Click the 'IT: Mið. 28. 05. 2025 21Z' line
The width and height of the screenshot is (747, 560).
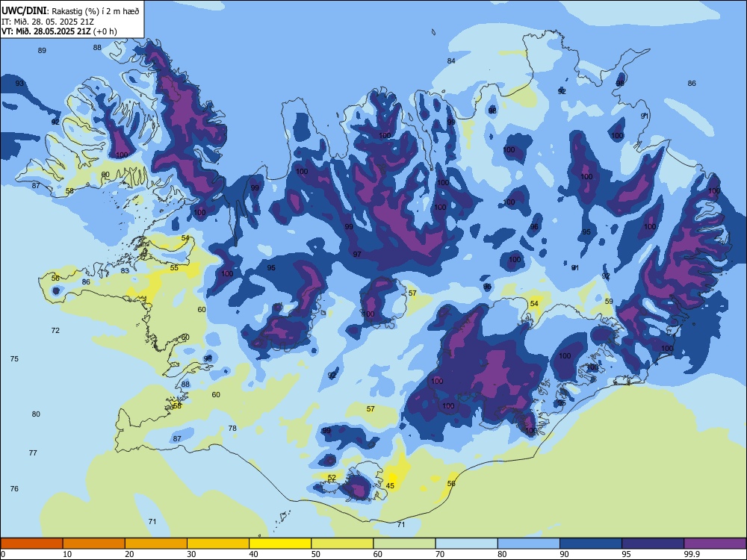(46, 22)
